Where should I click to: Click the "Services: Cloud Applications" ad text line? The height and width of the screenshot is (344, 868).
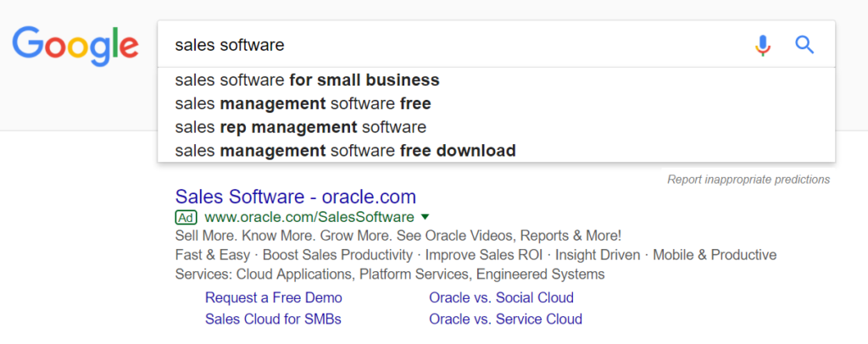390,275
